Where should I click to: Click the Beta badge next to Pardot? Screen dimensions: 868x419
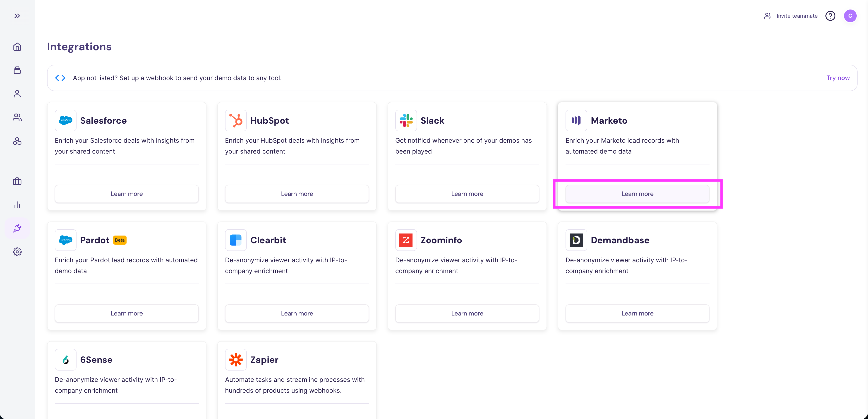pos(120,240)
